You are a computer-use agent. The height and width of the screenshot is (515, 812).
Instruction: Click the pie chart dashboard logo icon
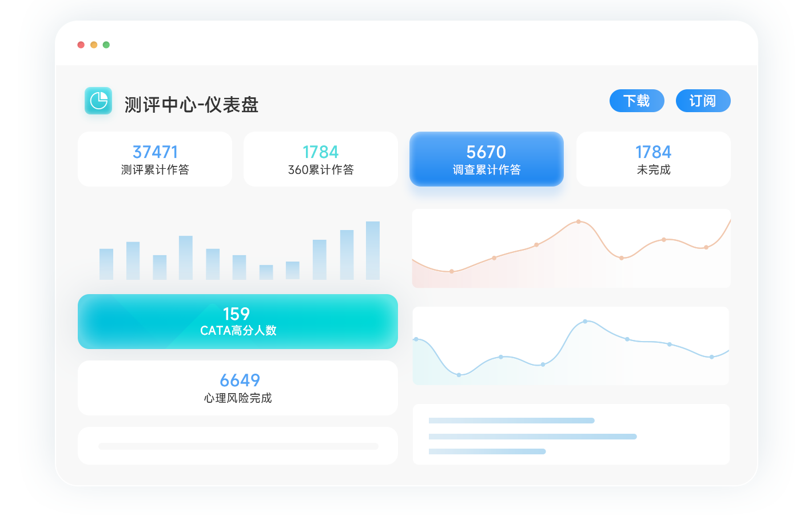point(98,101)
